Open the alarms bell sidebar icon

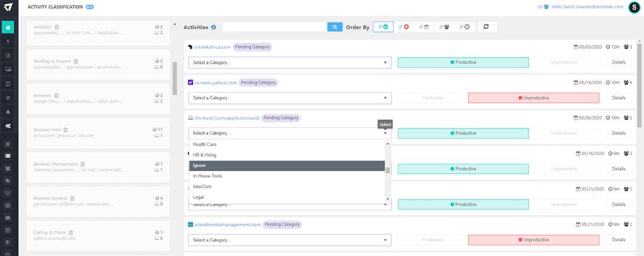(8, 112)
